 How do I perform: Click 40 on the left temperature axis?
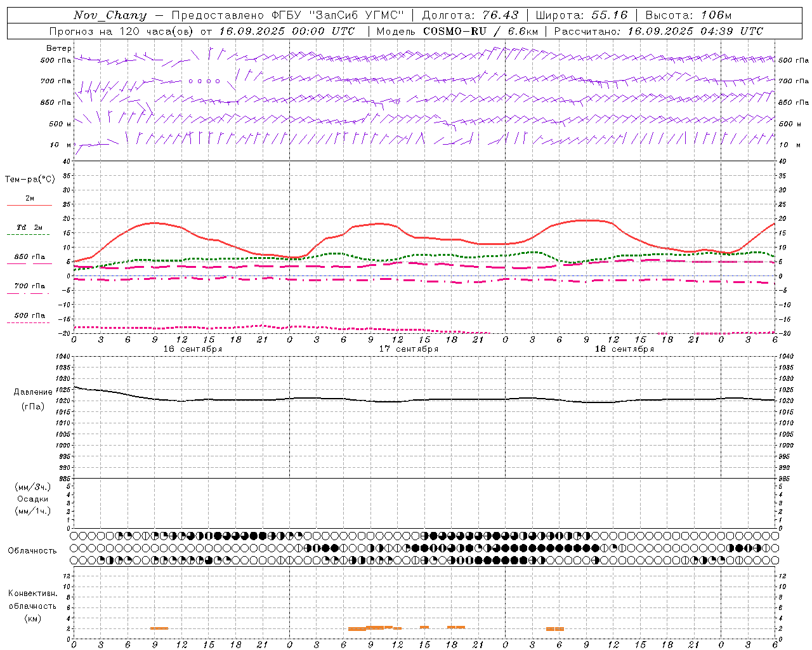tap(66, 161)
